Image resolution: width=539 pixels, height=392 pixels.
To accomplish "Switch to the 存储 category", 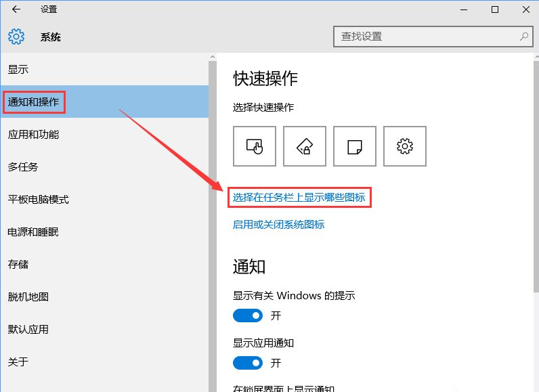I will 18,265.
